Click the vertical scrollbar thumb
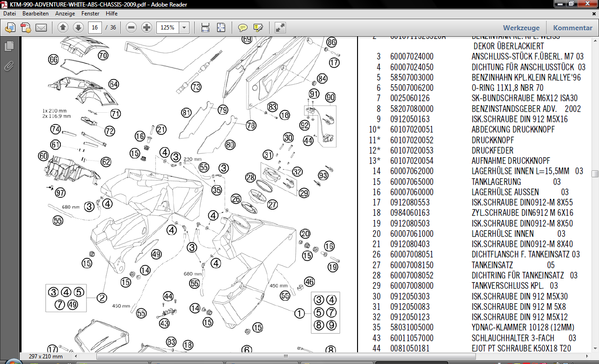This screenshot has width=599, height=364. click(595, 174)
